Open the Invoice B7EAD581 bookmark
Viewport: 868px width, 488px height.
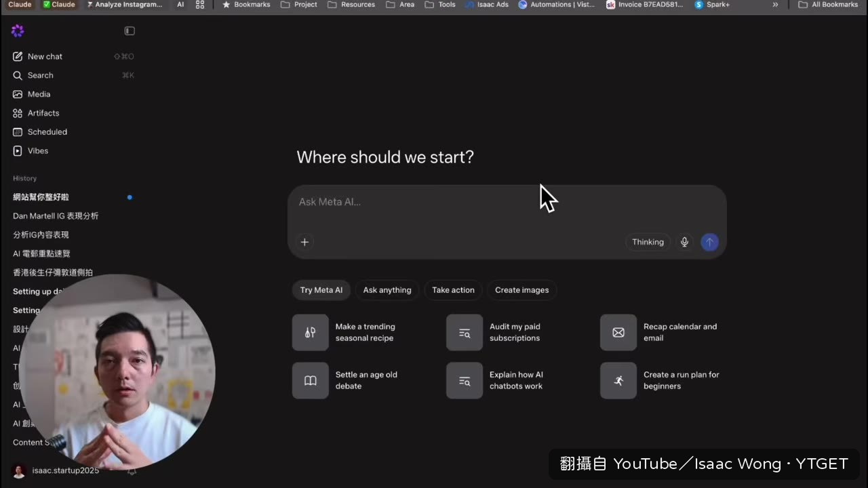(x=645, y=5)
